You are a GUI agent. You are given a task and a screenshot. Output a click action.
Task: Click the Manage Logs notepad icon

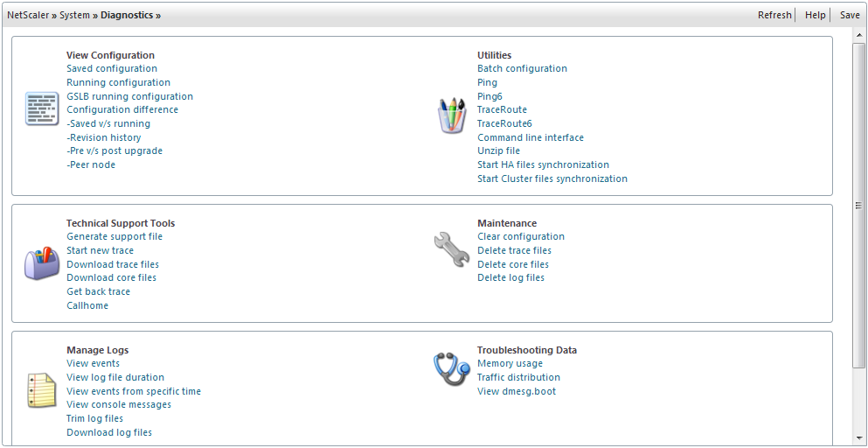pos(41,389)
